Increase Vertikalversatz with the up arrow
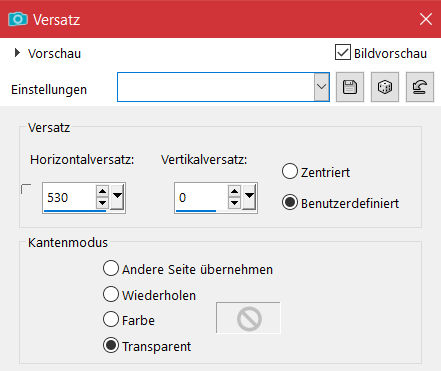Viewport: 441px width, 371px height. coord(234,191)
